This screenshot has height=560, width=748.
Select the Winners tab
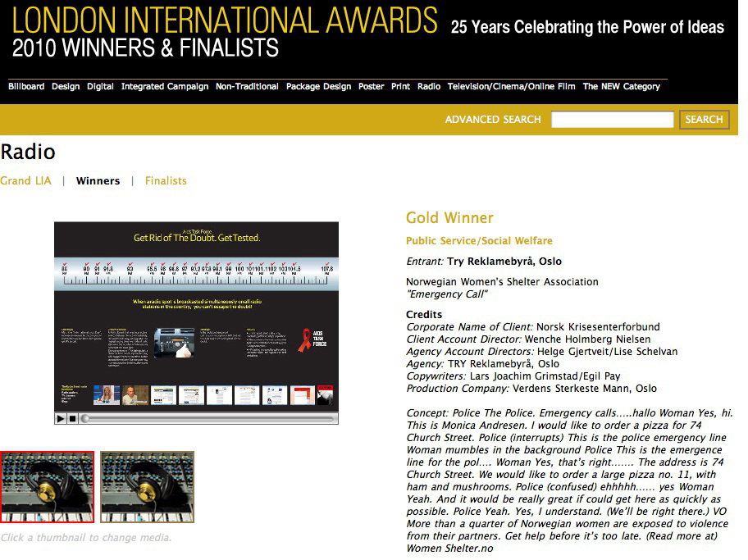[x=98, y=180]
